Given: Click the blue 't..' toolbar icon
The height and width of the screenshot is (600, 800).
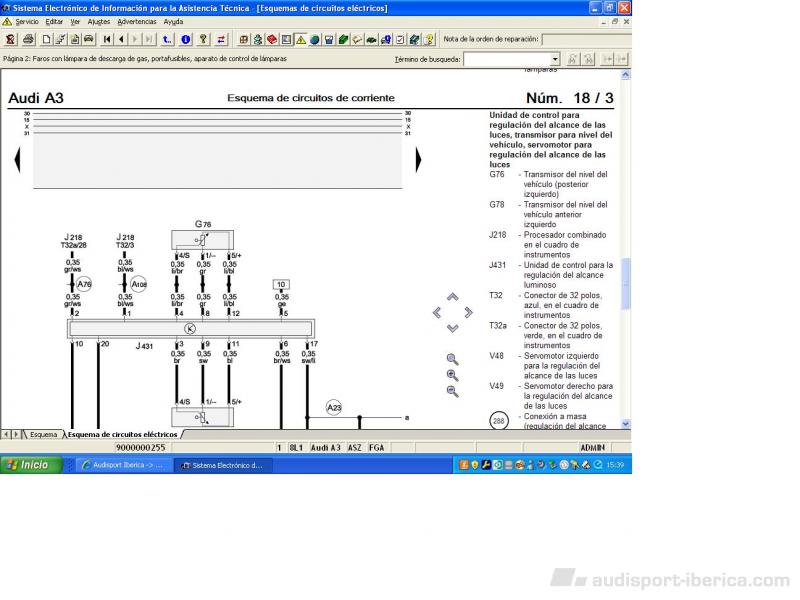Looking at the screenshot, I should click(167, 39).
